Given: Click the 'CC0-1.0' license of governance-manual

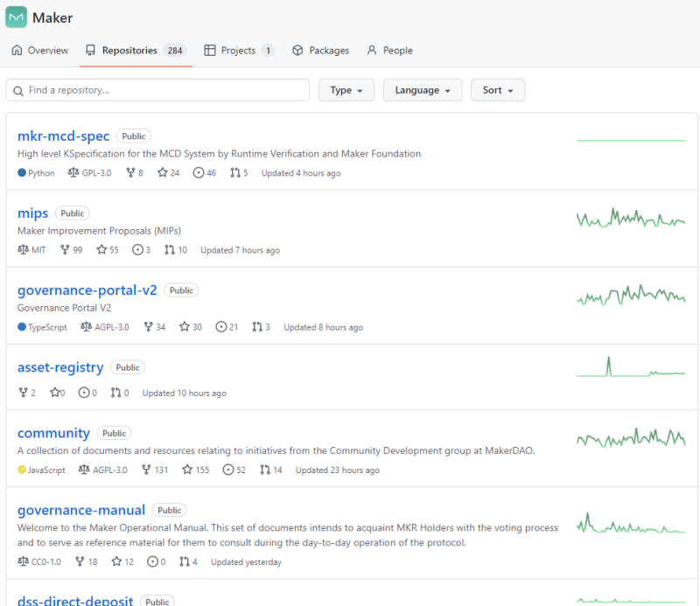Looking at the screenshot, I should click(39, 561).
